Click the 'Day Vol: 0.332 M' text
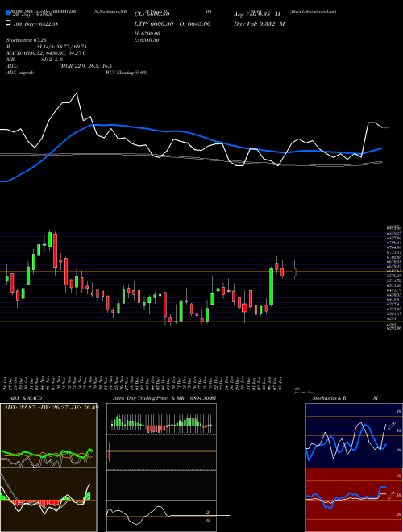Image resolution: width=403 pixels, height=532 pixels. pyautogui.click(x=260, y=24)
